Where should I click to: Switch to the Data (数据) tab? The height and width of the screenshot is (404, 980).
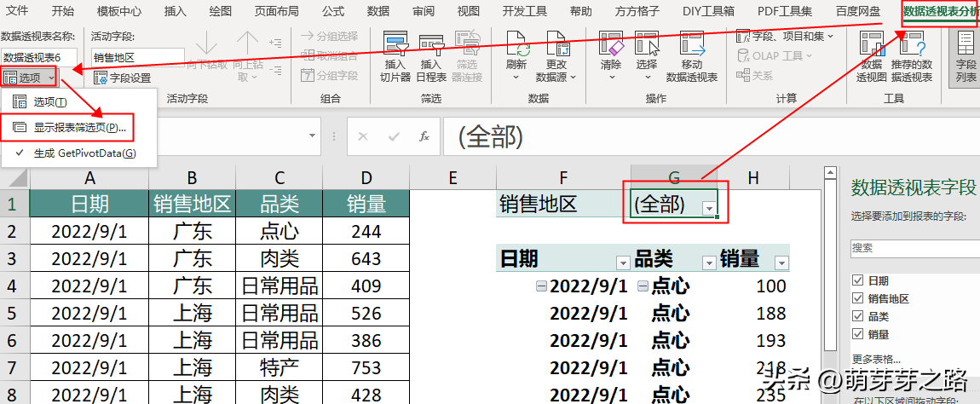click(x=378, y=11)
